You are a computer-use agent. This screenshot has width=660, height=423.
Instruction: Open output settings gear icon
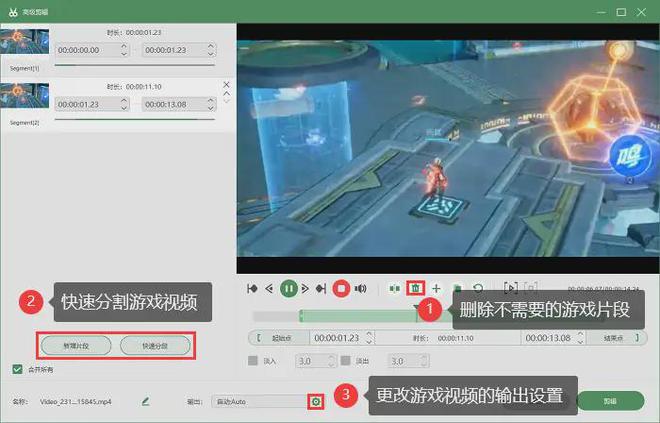point(316,402)
